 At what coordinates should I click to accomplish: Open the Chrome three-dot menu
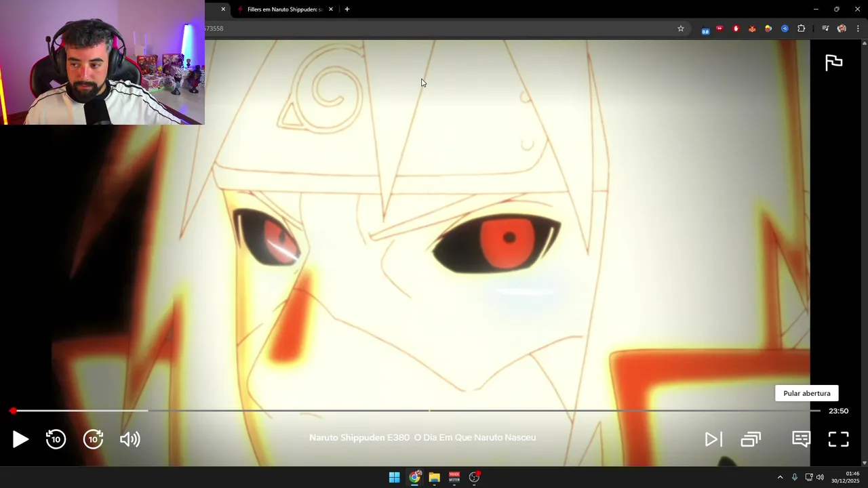(858, 28)
